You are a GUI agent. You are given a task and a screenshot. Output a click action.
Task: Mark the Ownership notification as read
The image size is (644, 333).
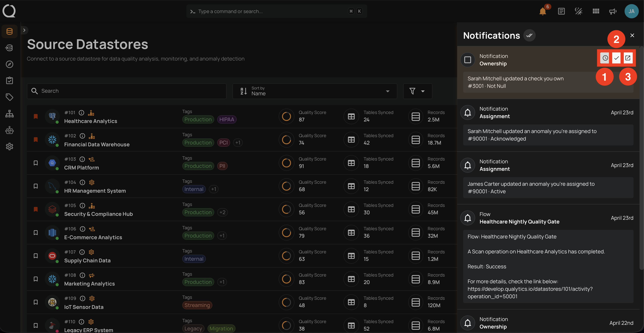coord(617,58)
